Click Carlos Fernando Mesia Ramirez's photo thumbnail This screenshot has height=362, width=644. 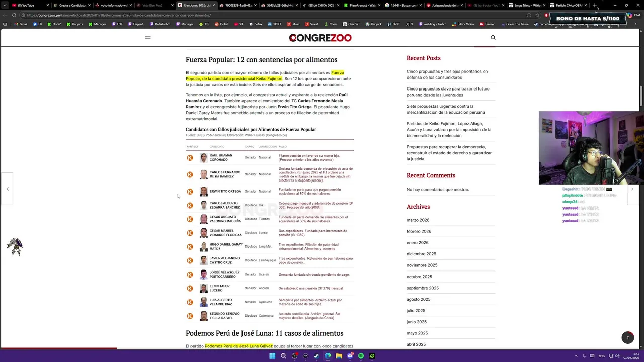tap(203, 174)
